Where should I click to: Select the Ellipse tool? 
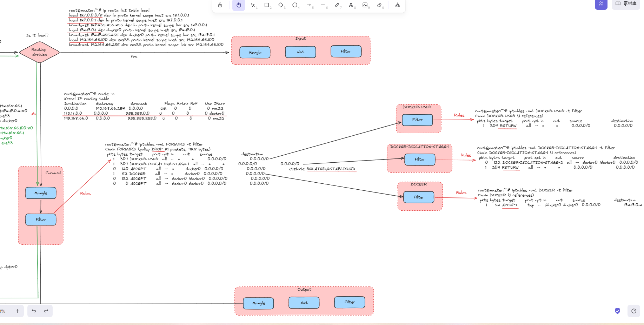pos(295,5)
